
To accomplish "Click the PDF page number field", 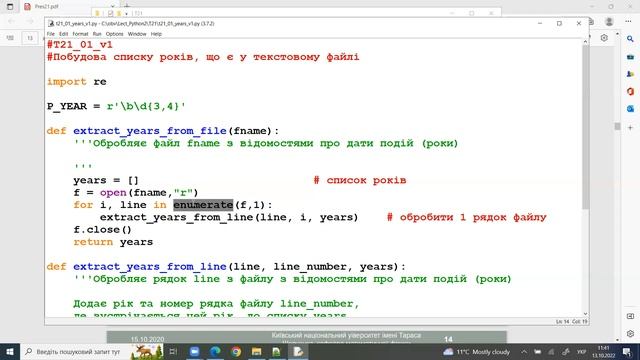I will click(x=30, y=38).
